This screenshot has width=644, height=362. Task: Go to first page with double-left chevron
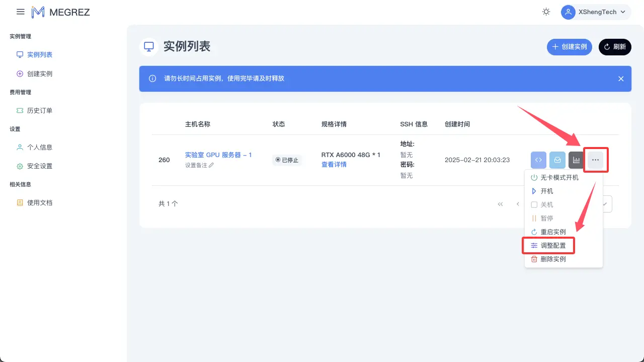click(x=500, y=203)
